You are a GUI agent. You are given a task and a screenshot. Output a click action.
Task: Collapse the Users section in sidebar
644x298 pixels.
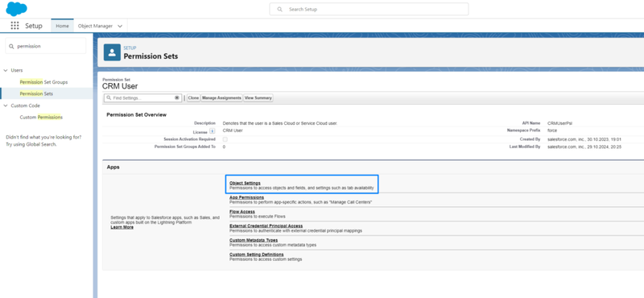coord(6,70)
